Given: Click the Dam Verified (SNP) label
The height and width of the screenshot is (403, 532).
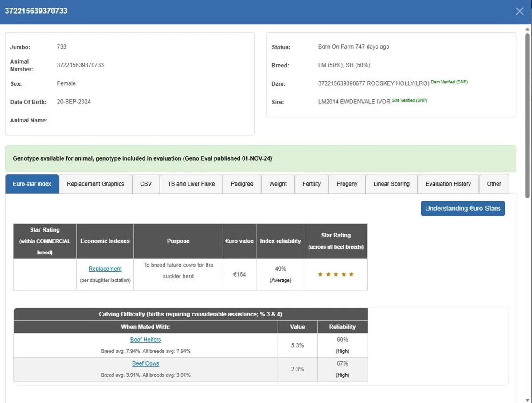Looking at the screenshot, I should point(449,82).
